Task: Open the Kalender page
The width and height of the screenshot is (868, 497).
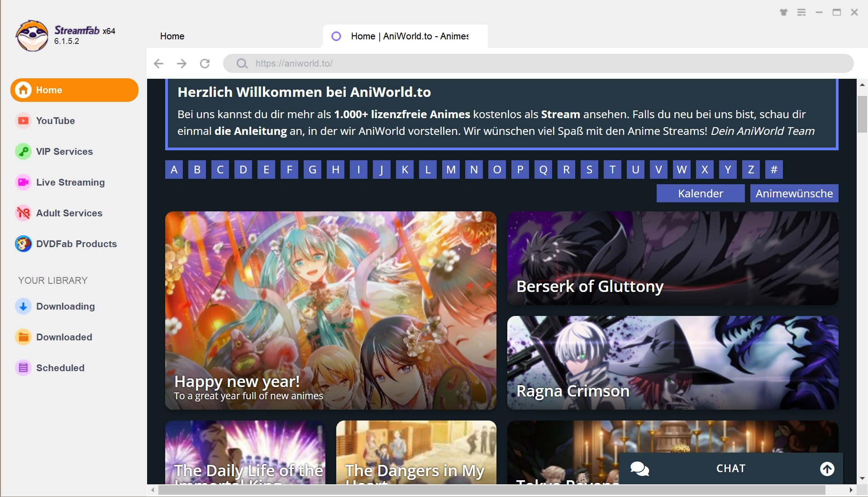Action: point(701,193)
